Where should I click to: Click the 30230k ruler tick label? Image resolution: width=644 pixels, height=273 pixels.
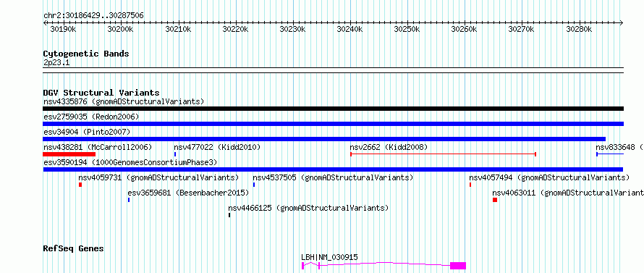[x=292, y=29]
